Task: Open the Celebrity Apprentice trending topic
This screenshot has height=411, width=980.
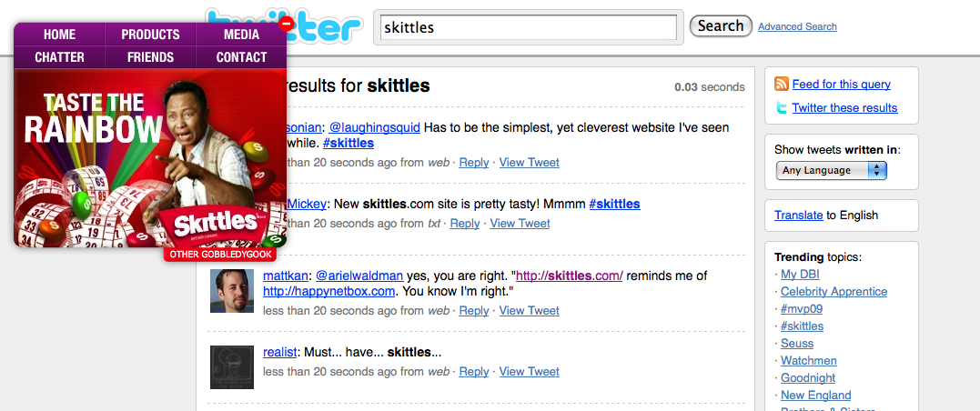Action: click(834, 292)
